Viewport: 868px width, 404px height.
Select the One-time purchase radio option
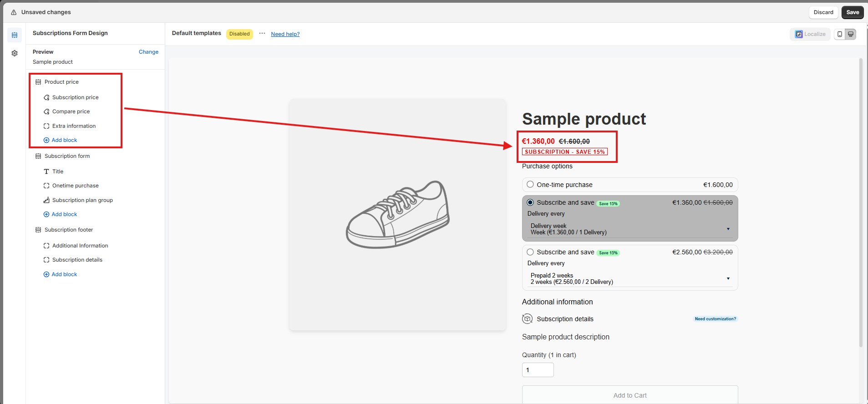[x=530, y=185]
